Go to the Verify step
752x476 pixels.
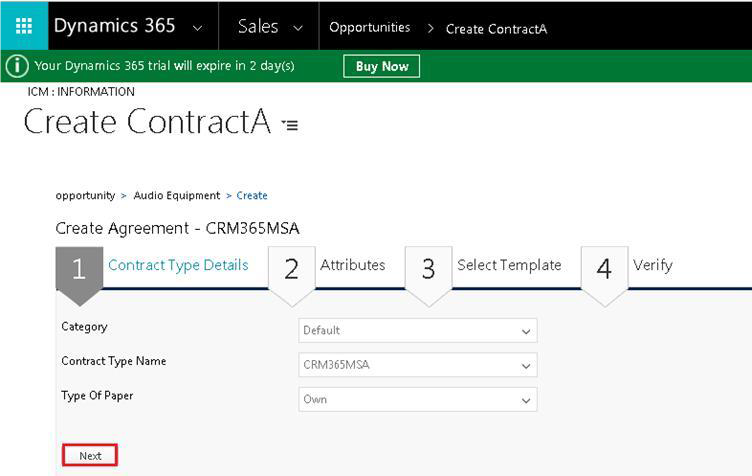[x=652, y=265]
